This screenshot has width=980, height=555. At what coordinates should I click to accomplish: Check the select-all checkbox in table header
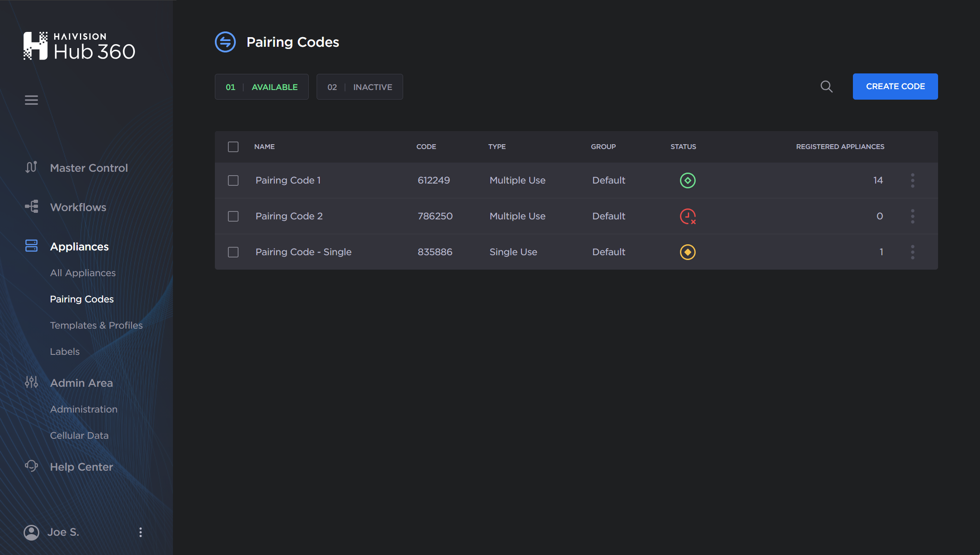click(233, 146)
